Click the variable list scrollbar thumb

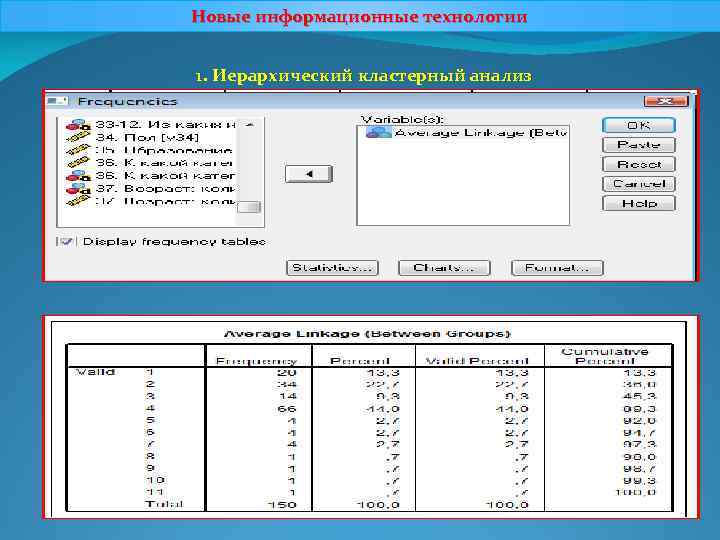point(249,207)
